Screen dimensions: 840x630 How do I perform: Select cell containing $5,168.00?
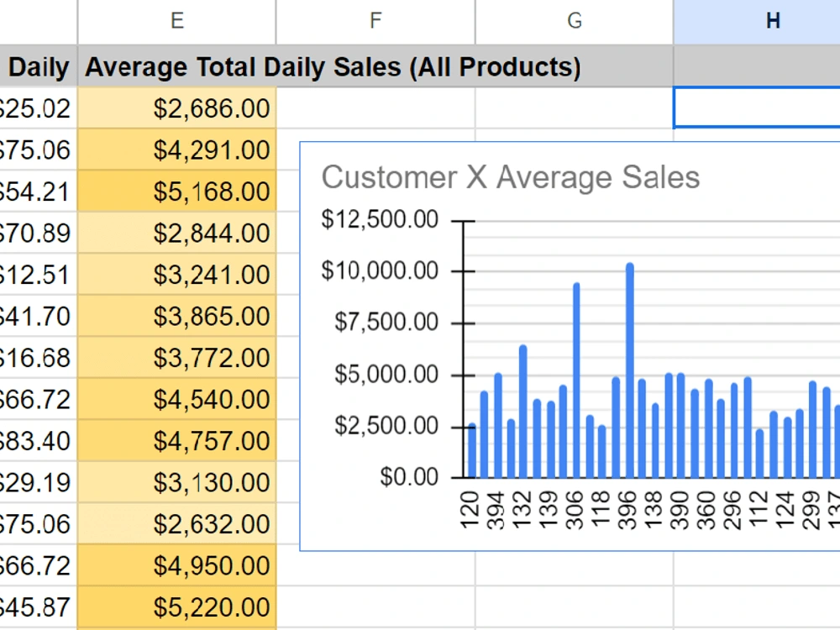(176, 192)
